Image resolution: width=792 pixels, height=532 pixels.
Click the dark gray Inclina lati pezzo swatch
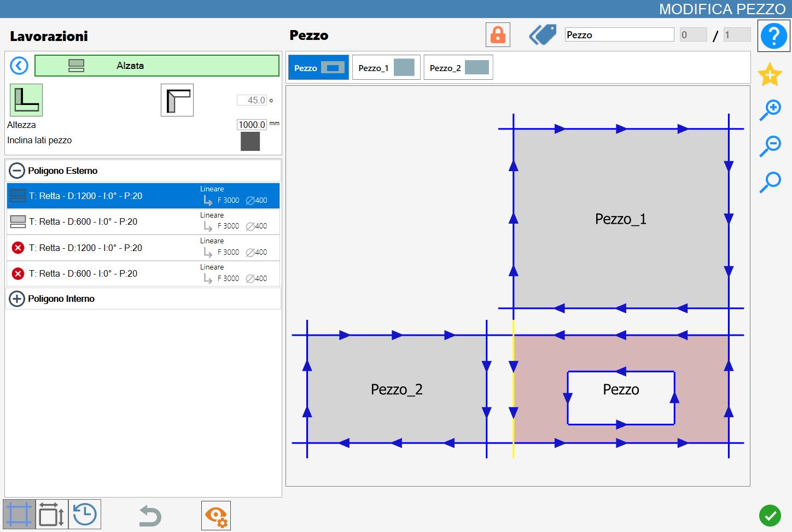pyautogui.click(x=251, y=142)
